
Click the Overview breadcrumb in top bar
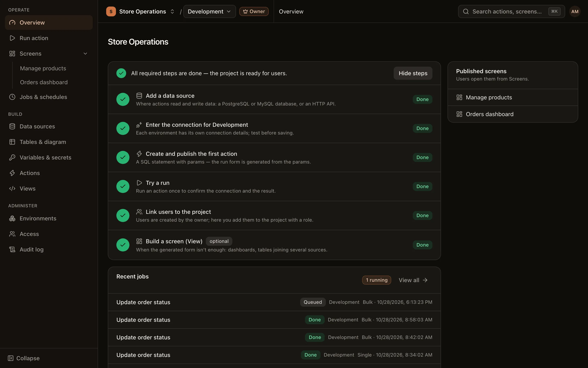tap(291, 11)
